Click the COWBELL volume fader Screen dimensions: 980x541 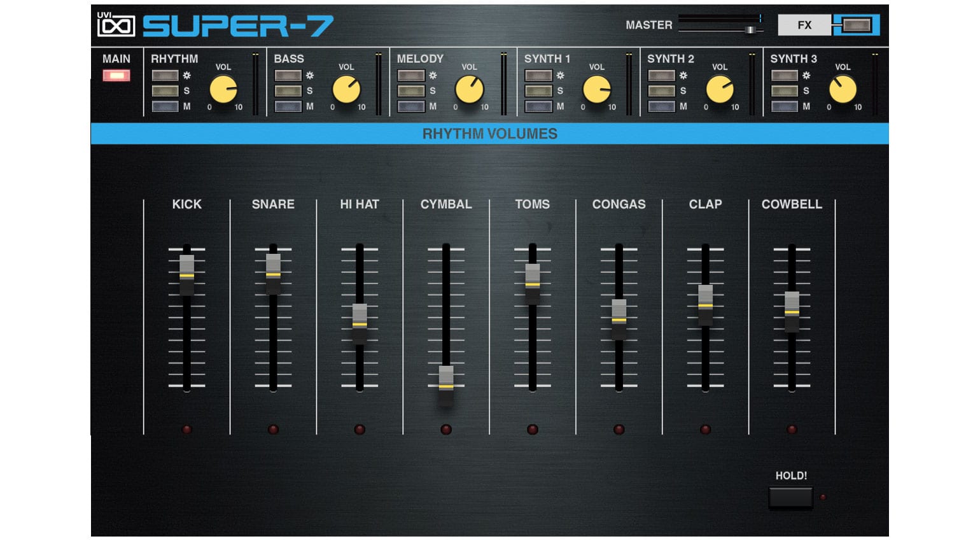click(x=792, y=311)
